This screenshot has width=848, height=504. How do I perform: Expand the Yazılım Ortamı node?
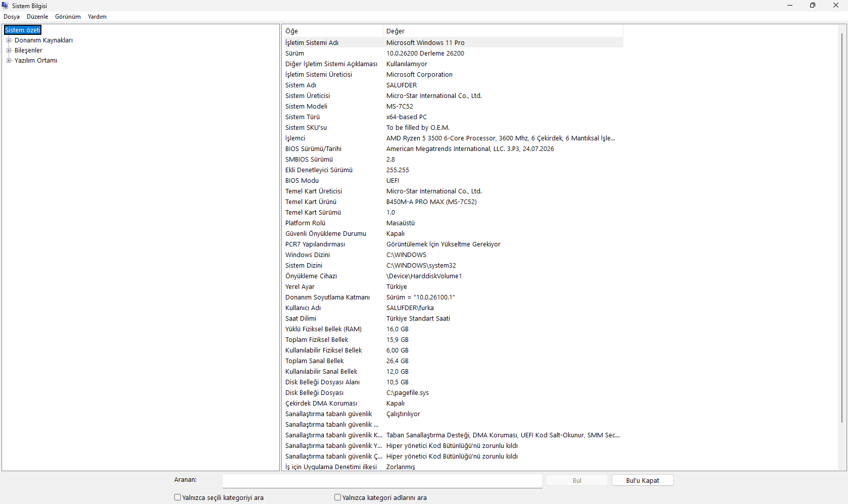point(9,61)
